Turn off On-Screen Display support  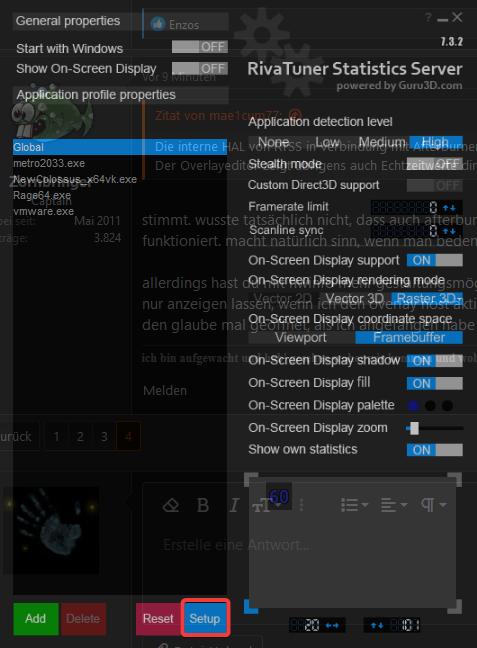click(434, 260)
